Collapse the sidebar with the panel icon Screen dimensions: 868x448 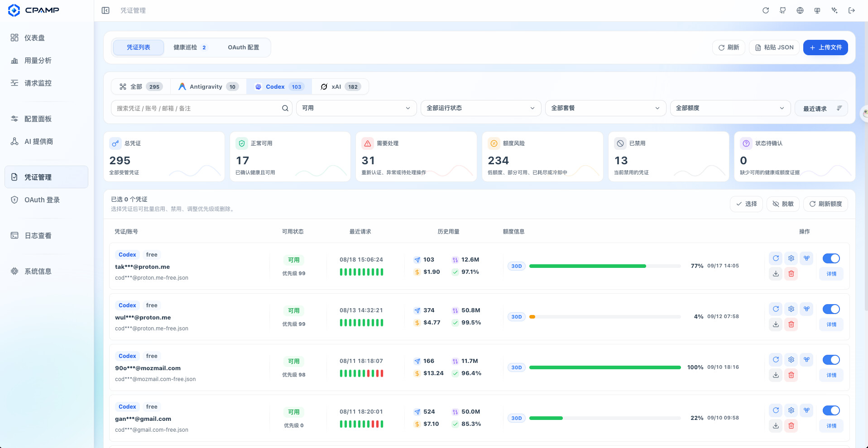[x=106, y=10]
